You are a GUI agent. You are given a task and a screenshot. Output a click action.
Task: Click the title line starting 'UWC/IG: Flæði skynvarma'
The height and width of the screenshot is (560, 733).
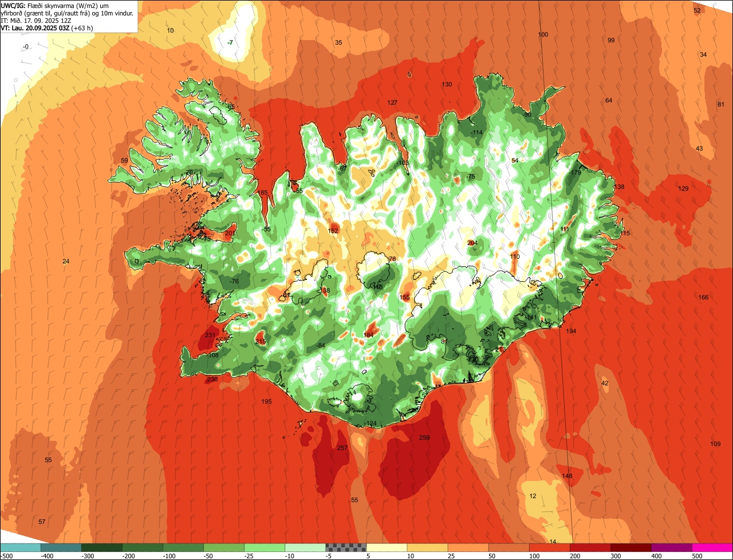pyautogui.click(x=55, y=5)
